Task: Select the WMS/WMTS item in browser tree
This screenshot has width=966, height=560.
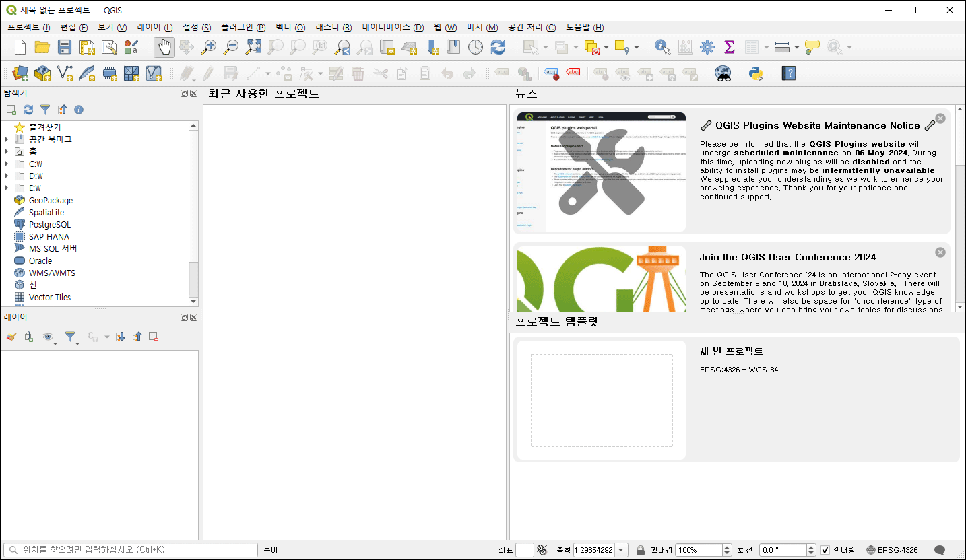Action: click(52, 273)
